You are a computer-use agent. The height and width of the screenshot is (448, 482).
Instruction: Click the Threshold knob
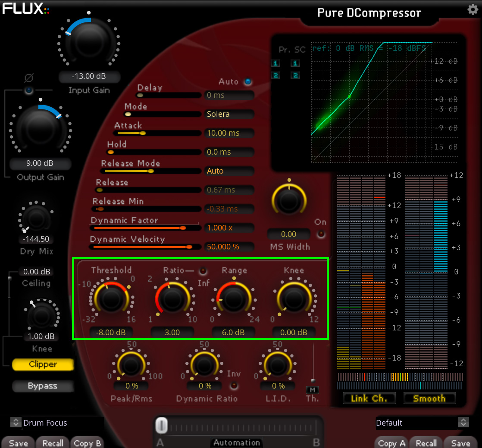pos(111,299)
